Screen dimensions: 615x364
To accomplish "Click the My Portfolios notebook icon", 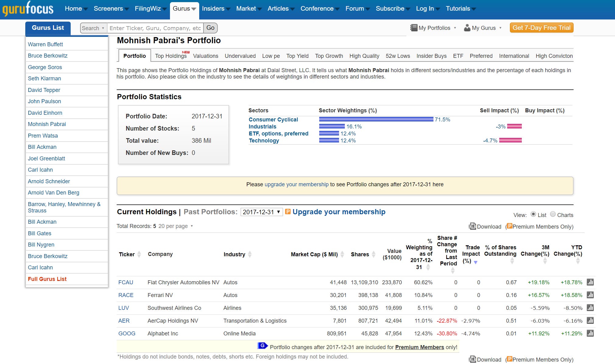I will point(414,28).
